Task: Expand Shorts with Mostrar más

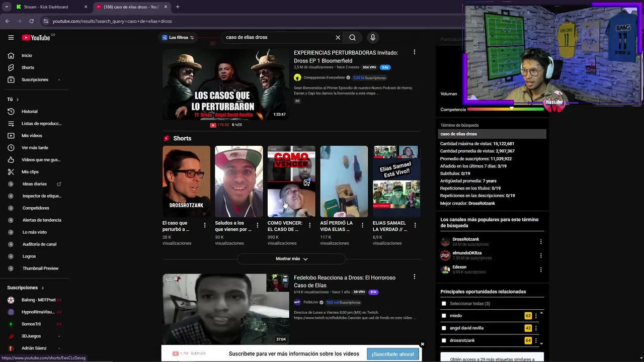Action: point(291,259)
